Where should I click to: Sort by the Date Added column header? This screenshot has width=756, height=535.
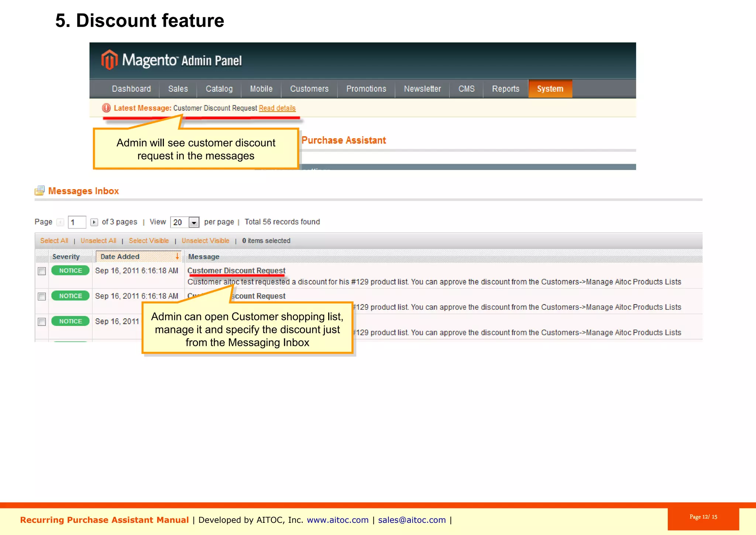[138, 256]
